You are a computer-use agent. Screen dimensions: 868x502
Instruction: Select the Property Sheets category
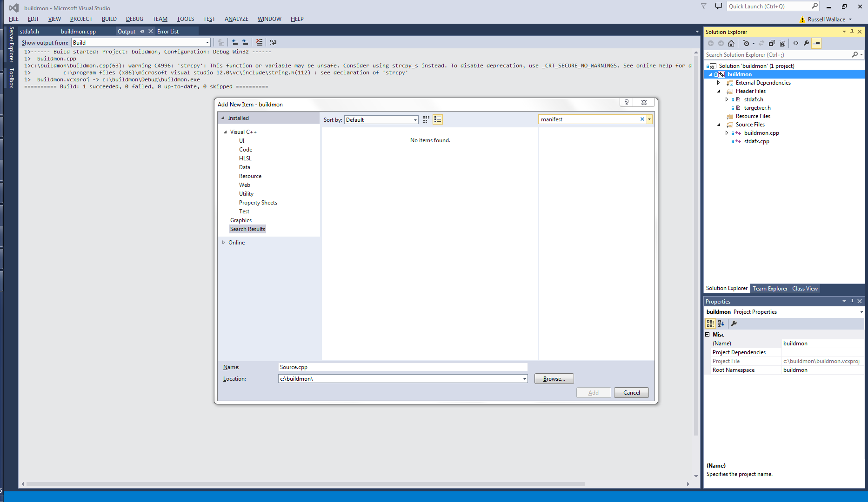pos(258,203)
